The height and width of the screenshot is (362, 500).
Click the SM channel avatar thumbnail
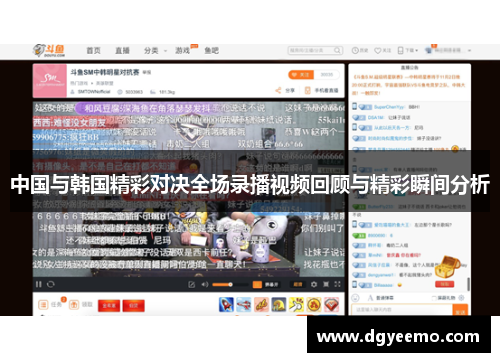click(x=50, y=81)
